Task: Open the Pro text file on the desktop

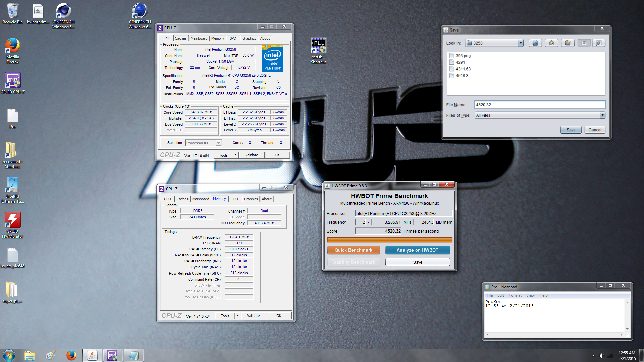Action: (x=12, y=119)
